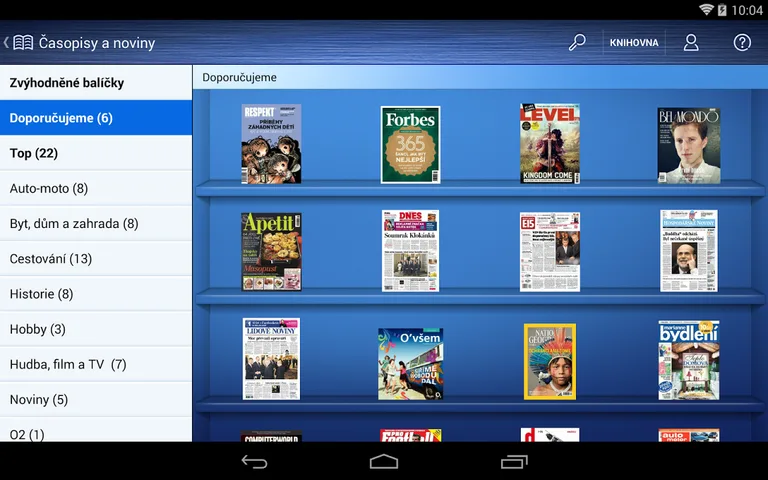Viewport: 768px width, 480px height.
Task: Open the Hobby (3) category
Action: 96,329
